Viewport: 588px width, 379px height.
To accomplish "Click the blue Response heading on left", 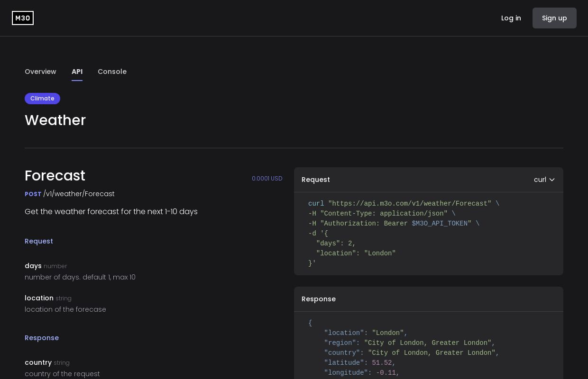I will tap(42, 338).
